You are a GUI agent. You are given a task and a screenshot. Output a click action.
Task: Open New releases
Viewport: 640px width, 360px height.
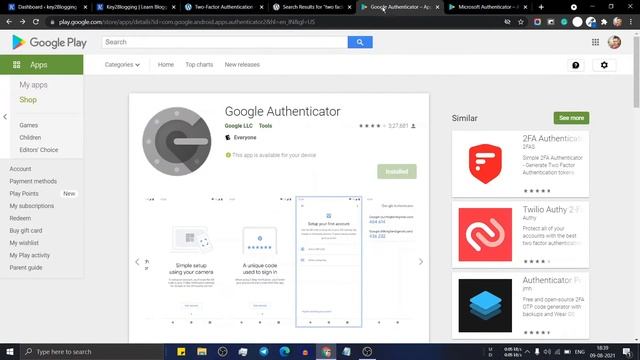242,64
